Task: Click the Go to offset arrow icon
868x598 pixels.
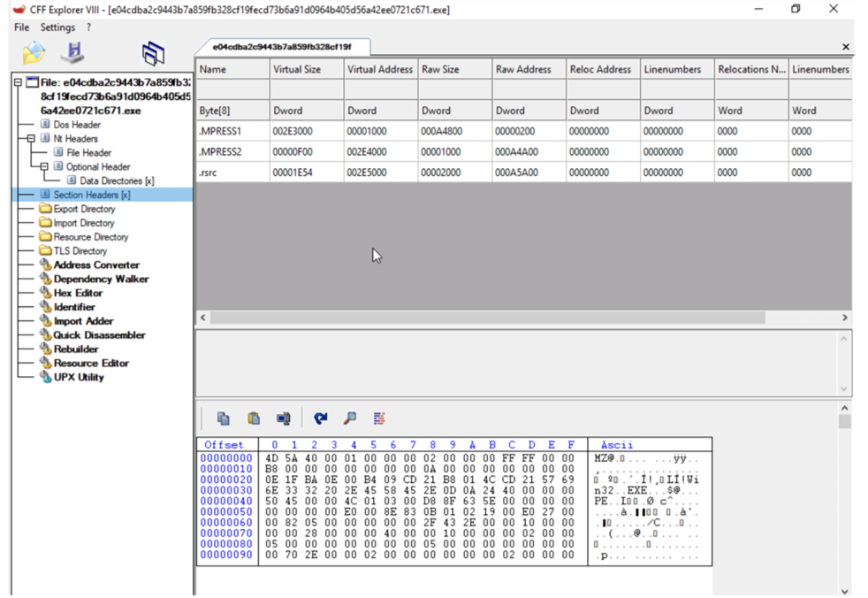Action: (x=320, y=418)
